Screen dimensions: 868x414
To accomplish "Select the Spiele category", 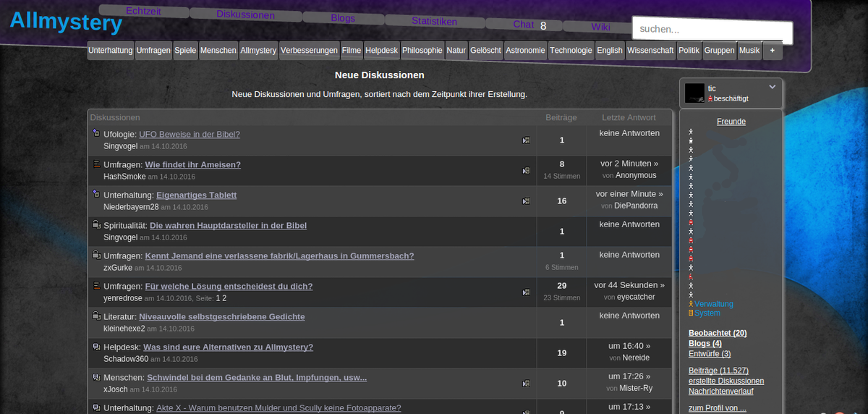I will tap(185, 51).
